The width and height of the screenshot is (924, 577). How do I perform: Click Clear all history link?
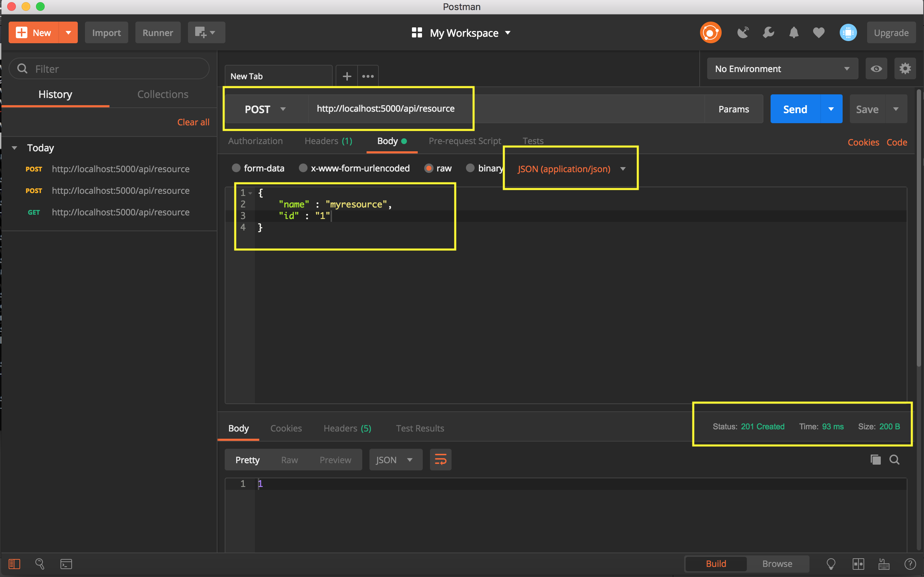[193, 122]
